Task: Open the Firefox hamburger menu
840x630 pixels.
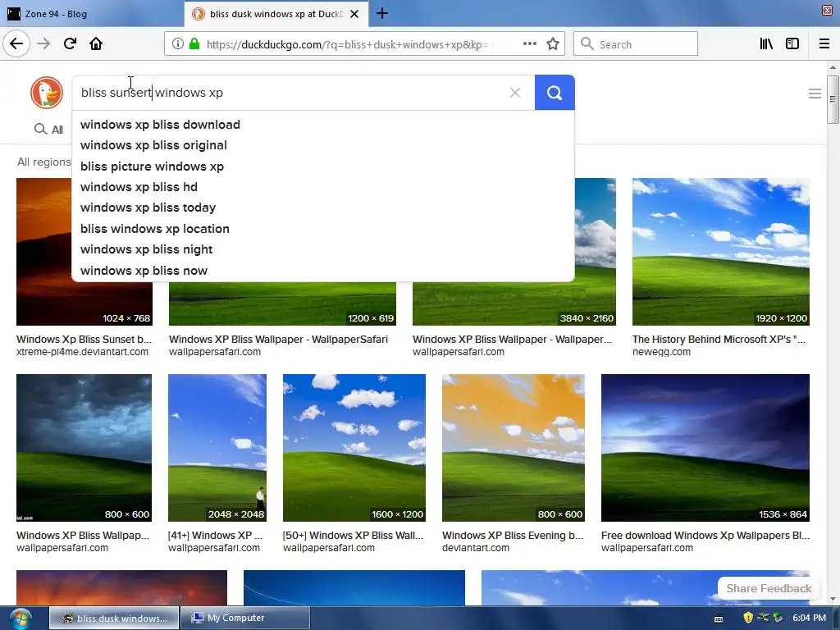Action: (824, 44)
